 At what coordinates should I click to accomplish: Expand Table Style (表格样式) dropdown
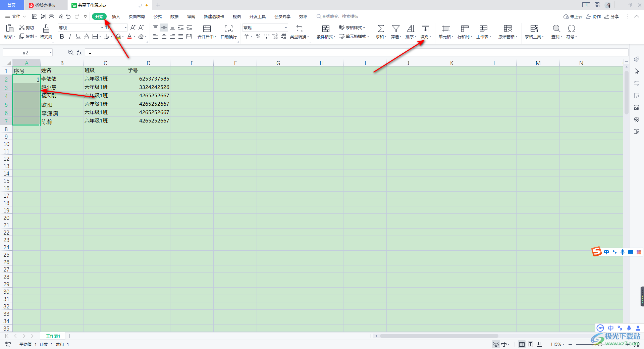pyautogui.click(x=364, y=28)
